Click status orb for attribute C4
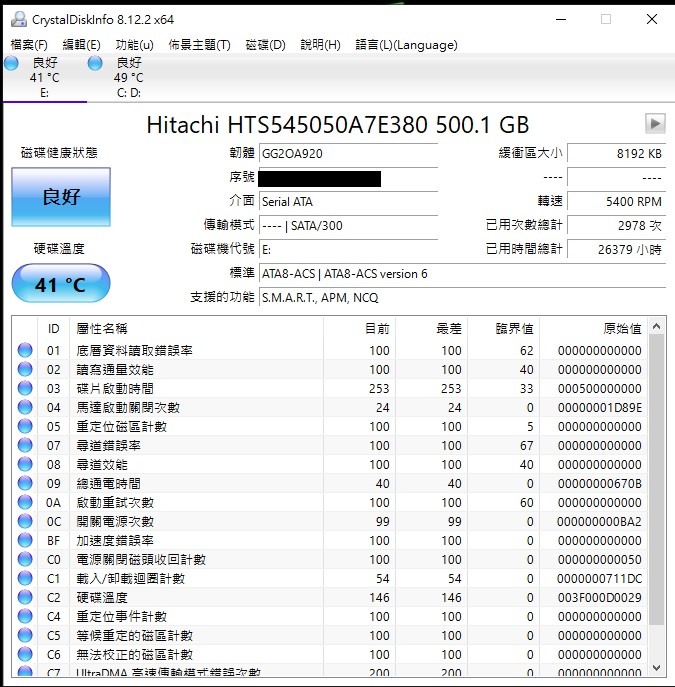The width and height of the screenshot is (675, 687). pos(25,616)
